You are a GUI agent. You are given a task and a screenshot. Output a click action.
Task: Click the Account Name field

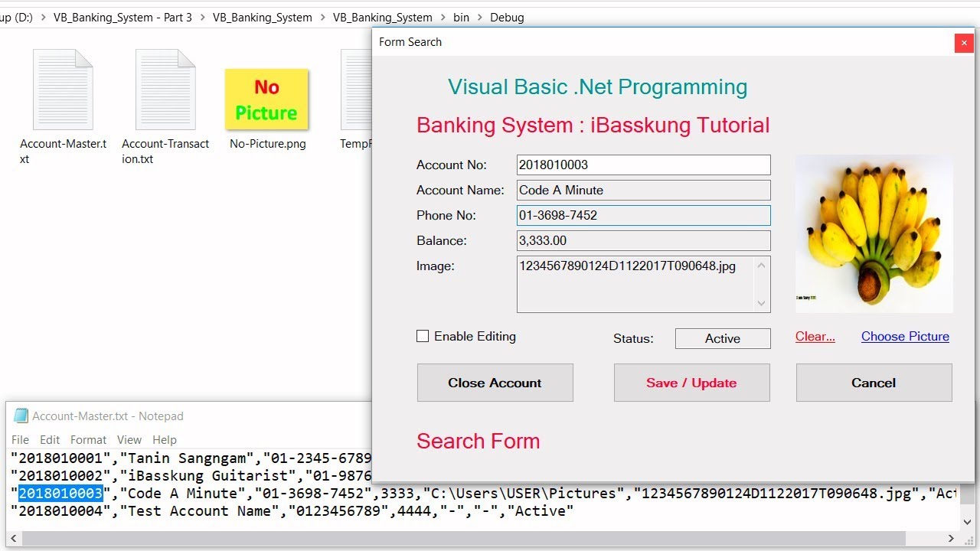644,190
